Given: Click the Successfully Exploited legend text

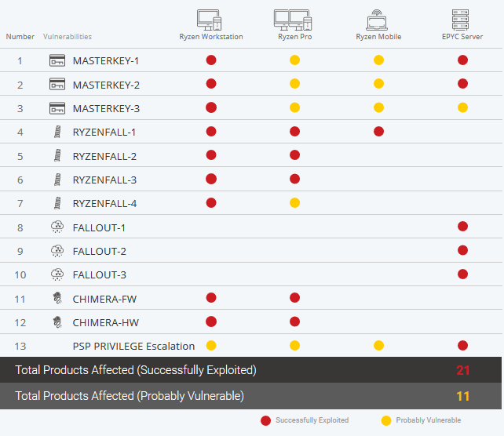Looking at the screenshot, I should [x=312, y=420].
